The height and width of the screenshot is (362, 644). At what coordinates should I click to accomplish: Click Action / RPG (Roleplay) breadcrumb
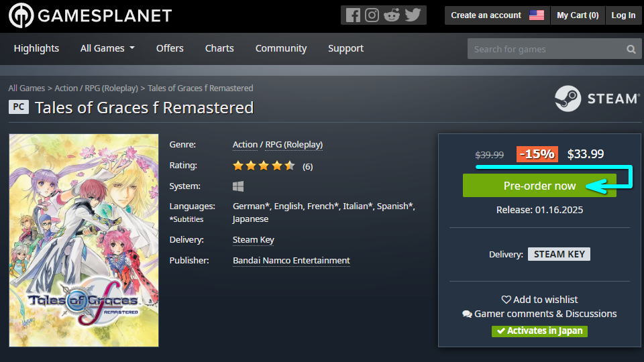tap(96, 88)
